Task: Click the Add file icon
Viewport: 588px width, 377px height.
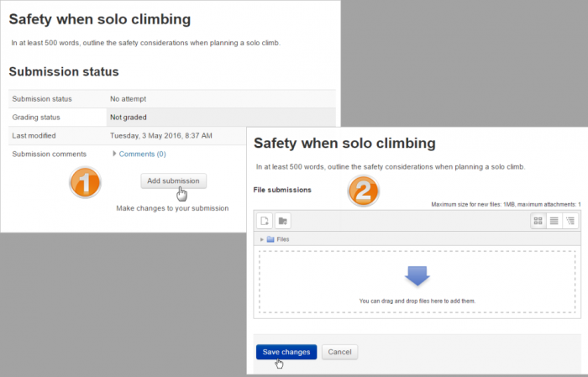Action: point(264,221)
